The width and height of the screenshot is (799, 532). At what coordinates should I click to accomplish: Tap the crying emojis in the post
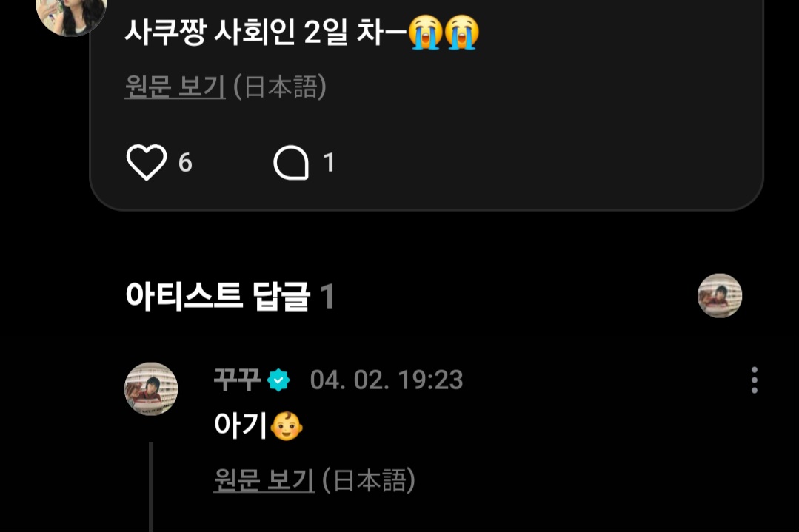point(444,33)
